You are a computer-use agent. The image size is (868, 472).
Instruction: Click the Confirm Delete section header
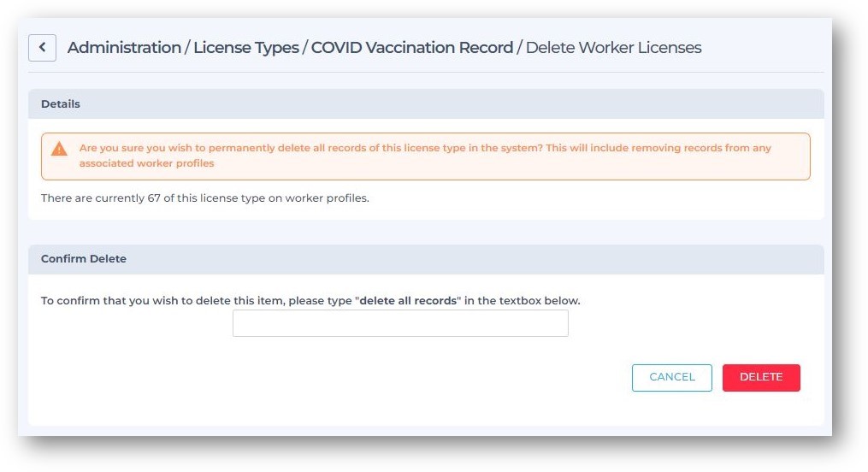tap(426, 259)
